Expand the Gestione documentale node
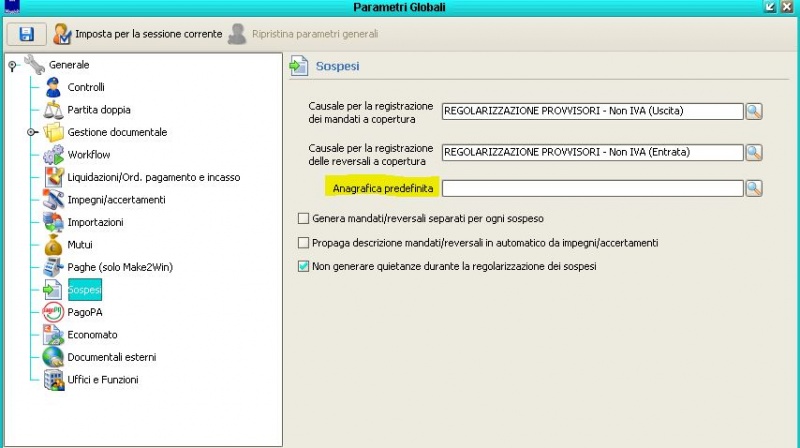The image size is (800, 448). click(32, 132)
